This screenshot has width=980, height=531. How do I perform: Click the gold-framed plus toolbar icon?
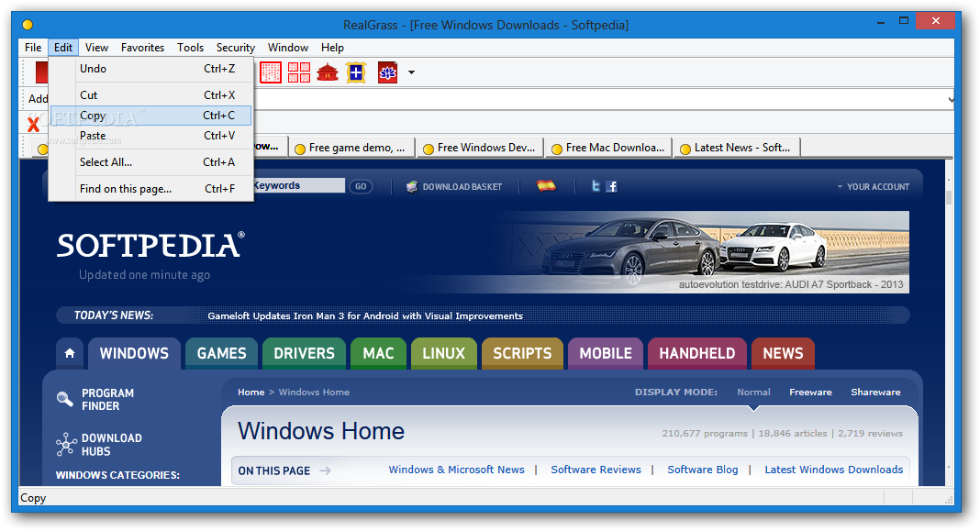coord(356,72)
